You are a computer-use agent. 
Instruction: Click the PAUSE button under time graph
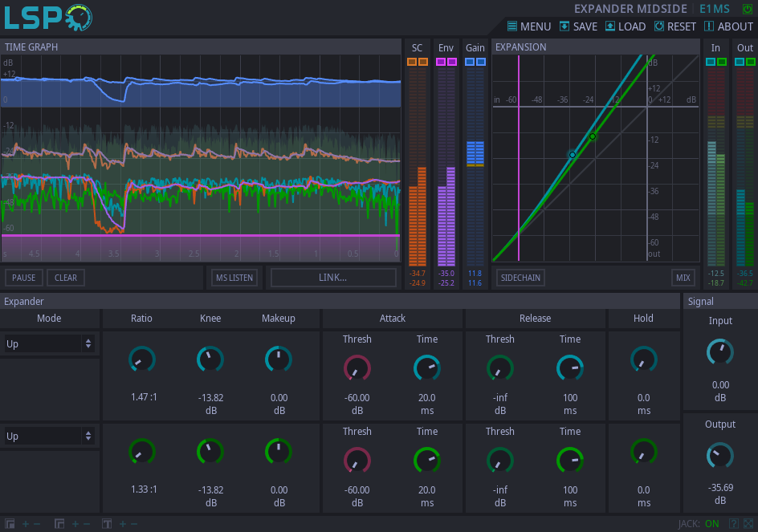tap(24, 278)
